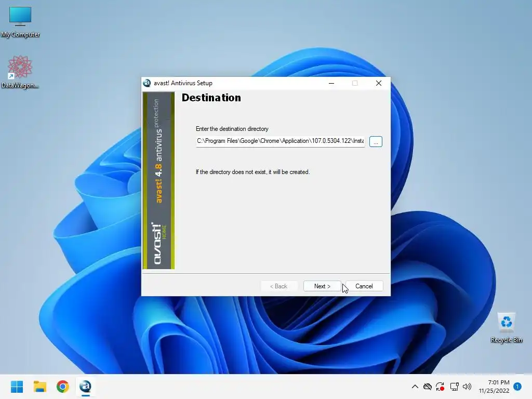Show hidden system tray icons
This screenshot has height=399, width=532.
(x=415, y=387)
